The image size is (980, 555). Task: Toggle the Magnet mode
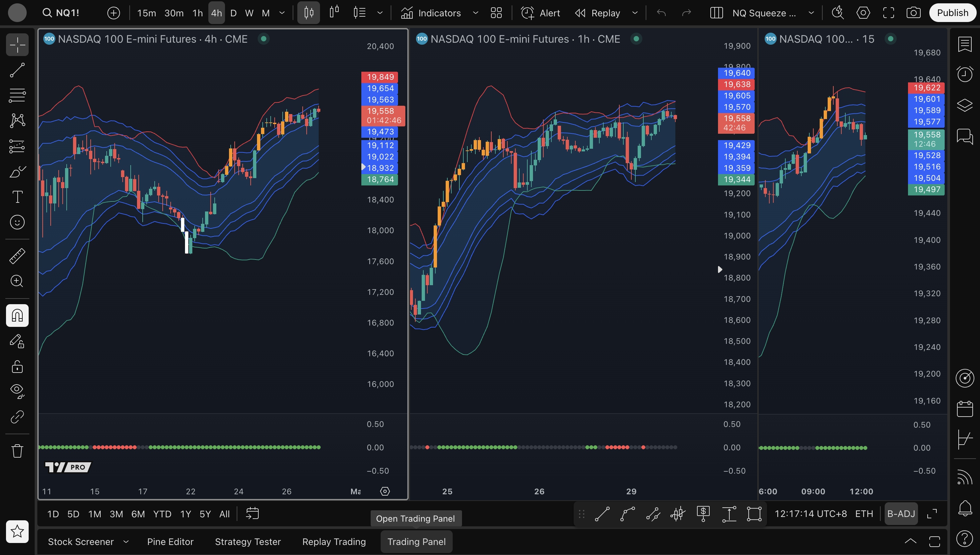[17, 315]
